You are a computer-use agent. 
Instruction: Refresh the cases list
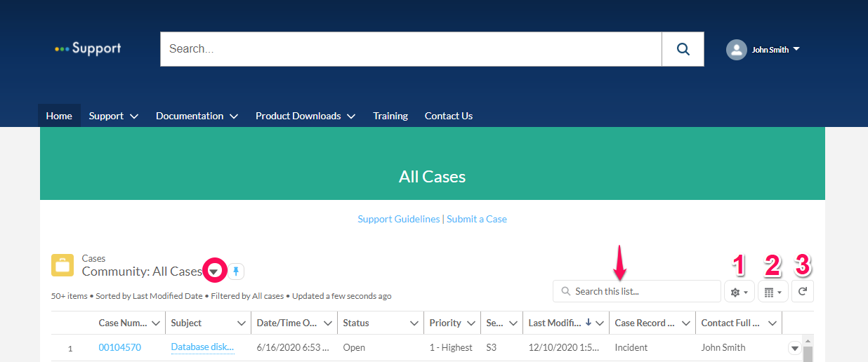(803, 291)
